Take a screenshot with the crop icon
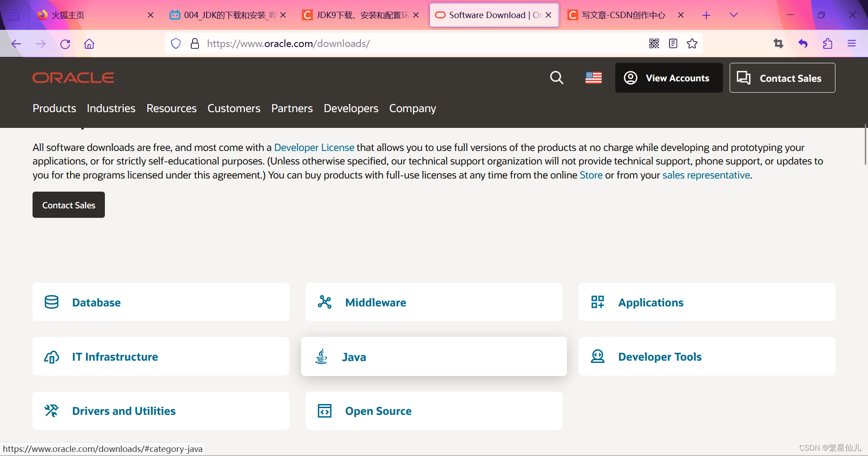Screen dimensions: 868x456 pyautogui.click(x=778, y=43)
